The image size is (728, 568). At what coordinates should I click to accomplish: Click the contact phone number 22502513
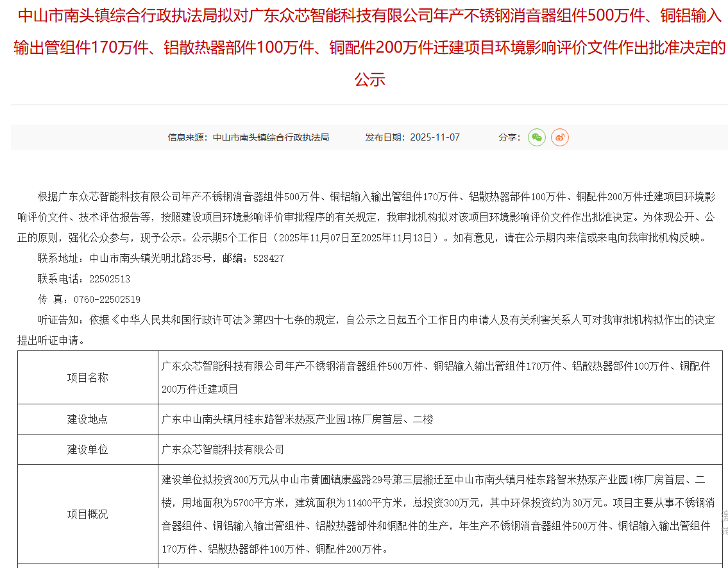(x=109, y=279)
